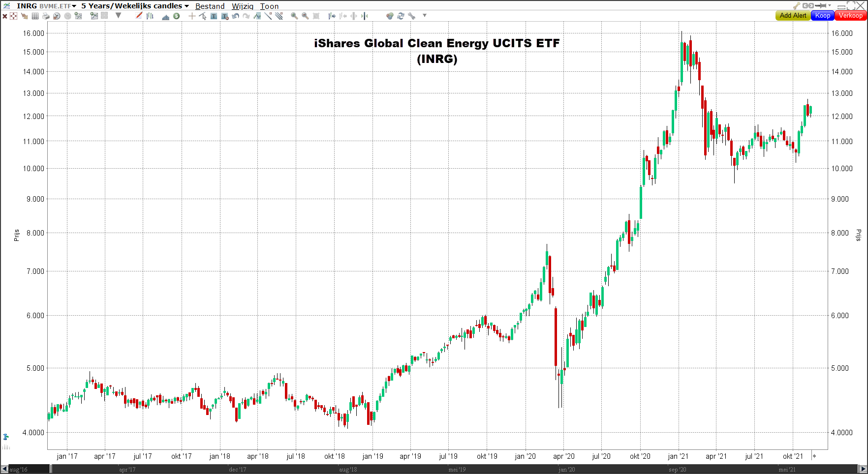The width and height of the screenshot is (868, 474).
Task: Remove text label with T-minus tool
Action: tap(224, 16)
